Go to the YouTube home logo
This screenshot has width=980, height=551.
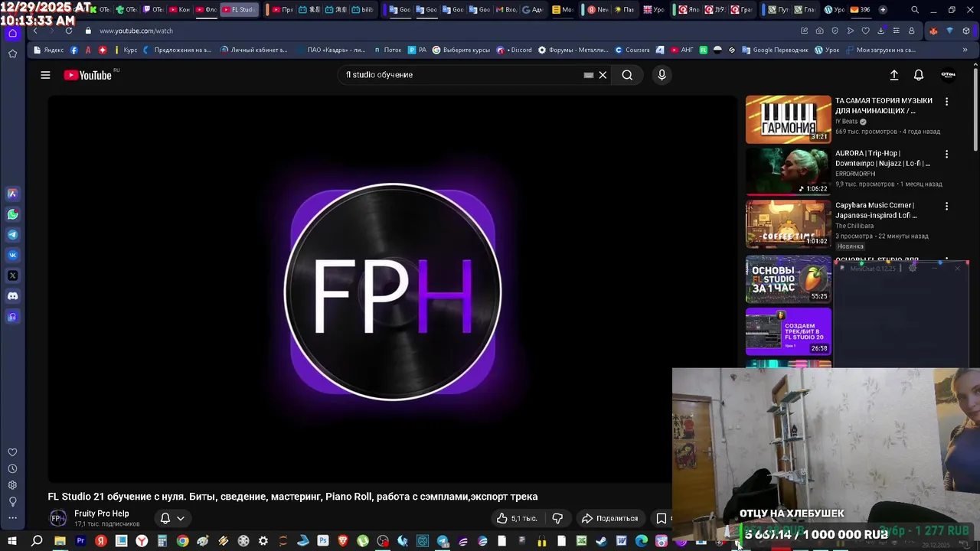point(87,75)
